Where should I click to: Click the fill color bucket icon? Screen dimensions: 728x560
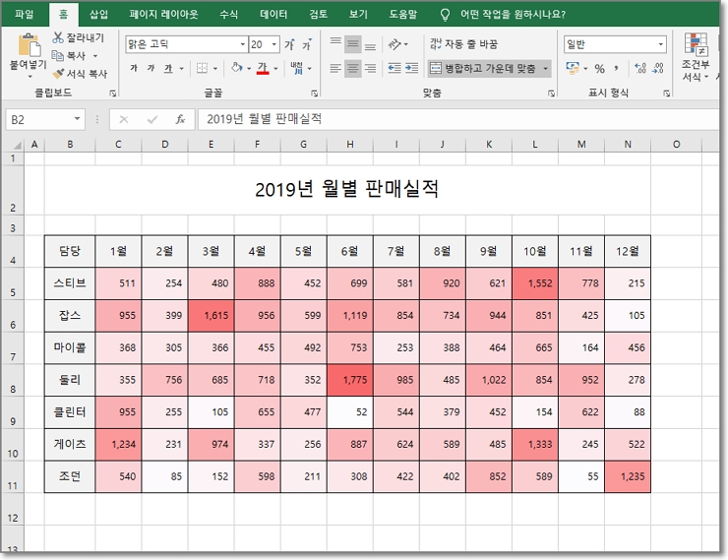point(236,68)
